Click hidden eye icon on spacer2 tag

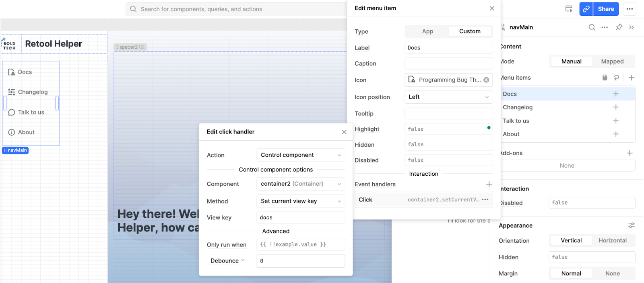pos(142,47)
